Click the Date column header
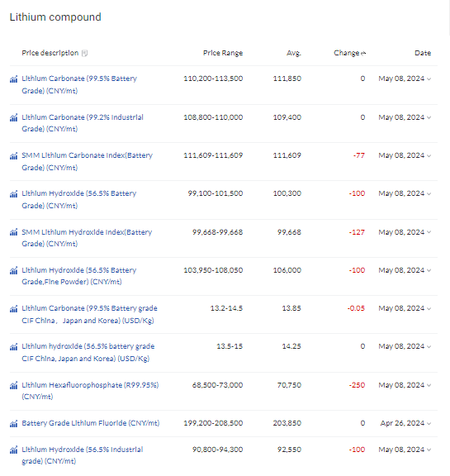 pos(423,53)
